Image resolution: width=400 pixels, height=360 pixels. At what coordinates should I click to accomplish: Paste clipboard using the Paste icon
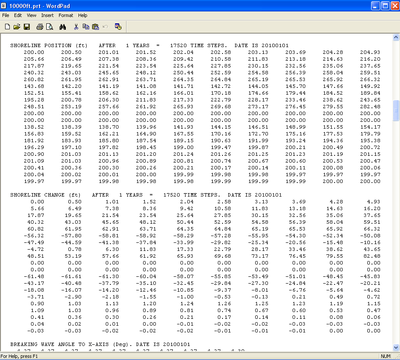96,27
